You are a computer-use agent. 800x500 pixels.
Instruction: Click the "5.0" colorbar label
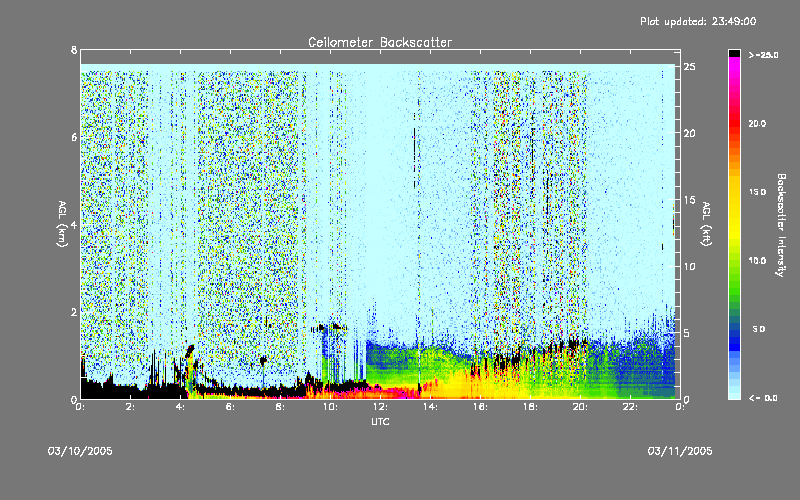tap(759, 329)
